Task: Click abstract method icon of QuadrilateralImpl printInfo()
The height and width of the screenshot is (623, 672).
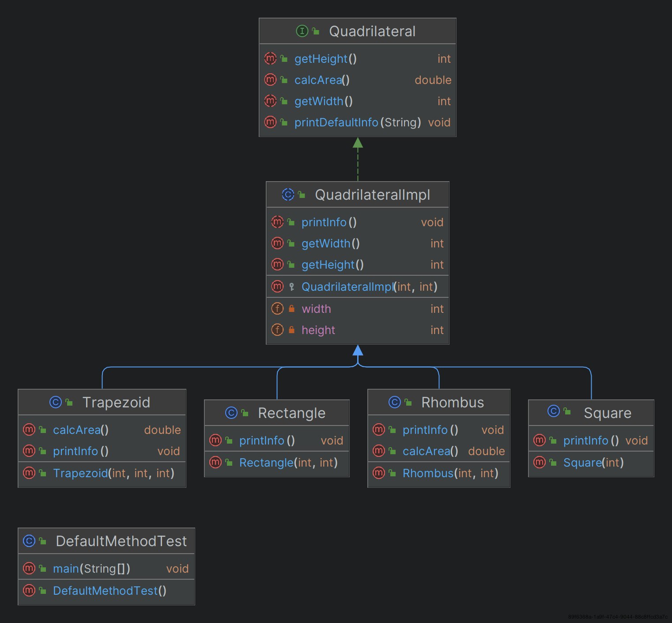Action: [277, 222]
